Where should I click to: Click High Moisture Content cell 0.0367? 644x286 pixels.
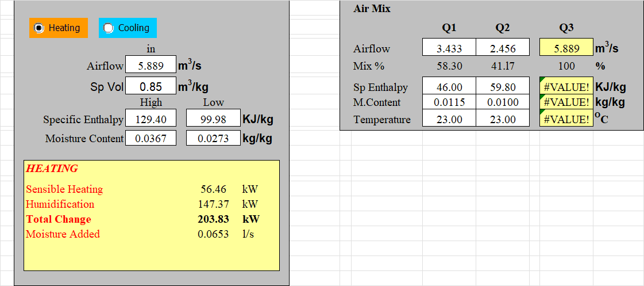pos(151,139)
